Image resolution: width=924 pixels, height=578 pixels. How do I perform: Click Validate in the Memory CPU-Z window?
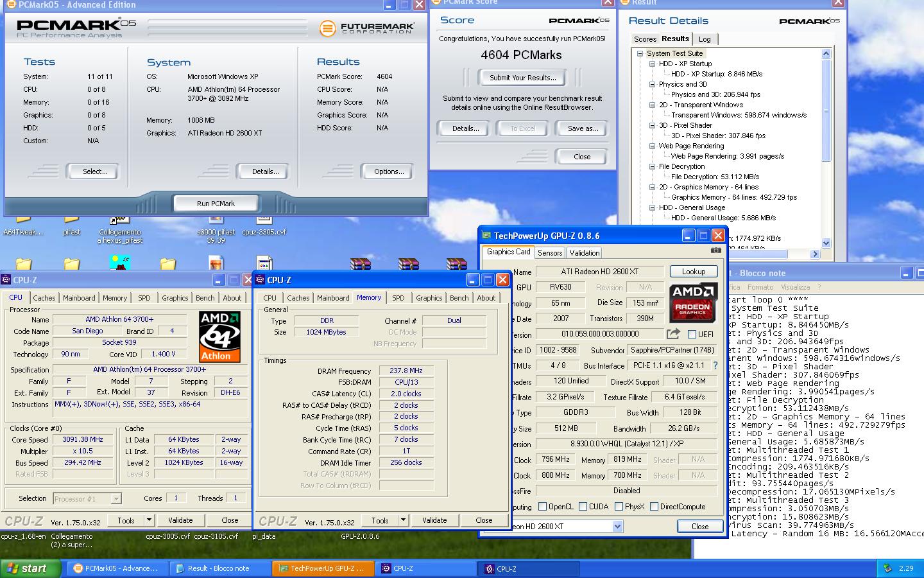434,520
